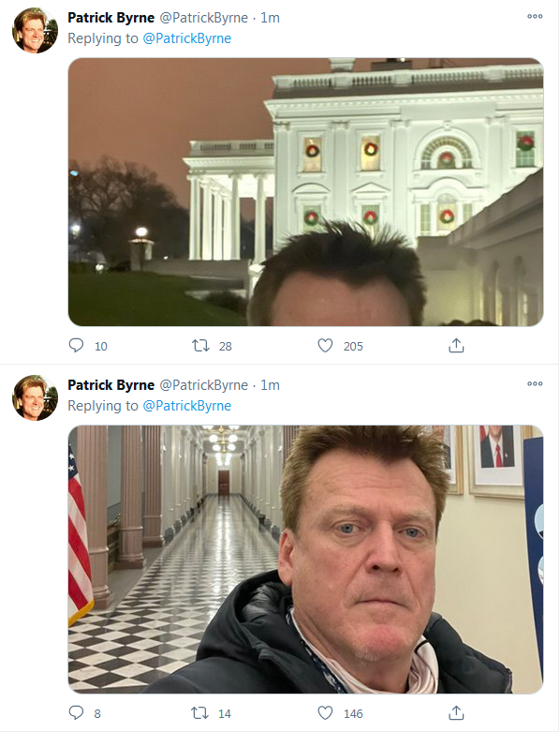Open @PatrickByrne reply link in second tweet
560x732 pixels.
tap(187, 406)
